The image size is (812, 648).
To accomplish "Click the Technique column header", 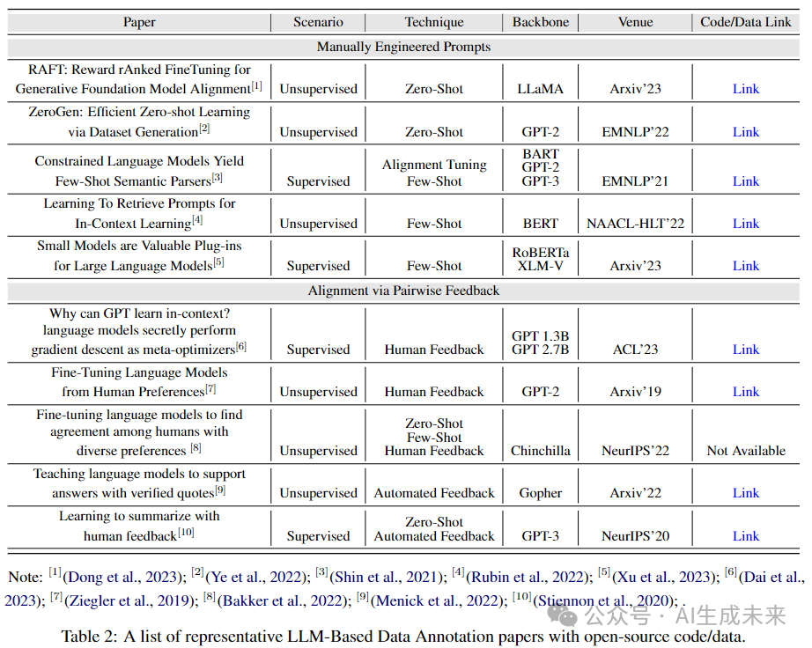I will (x=434, y=22).
